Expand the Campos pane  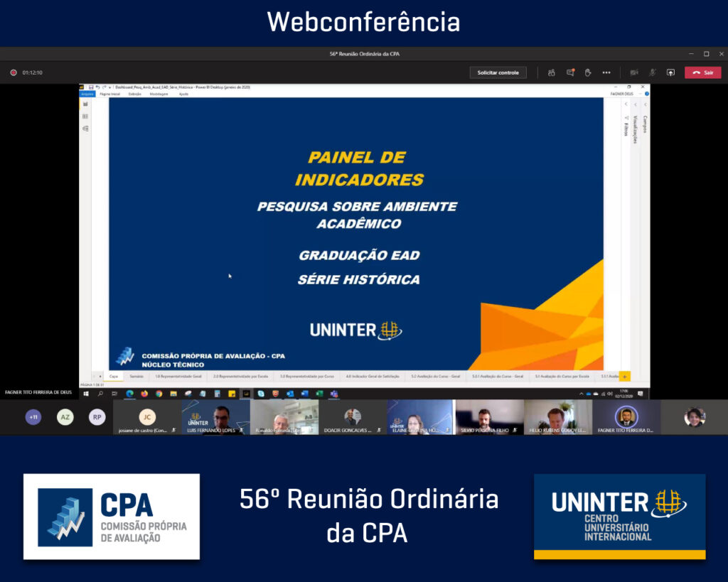[645, 104]
